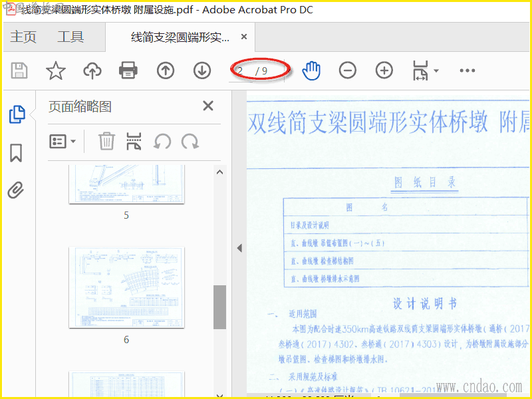Viewport: 532px width, 399px height.
Task: Select page 5 thumbnail
Action: click(x=126, y=184)
